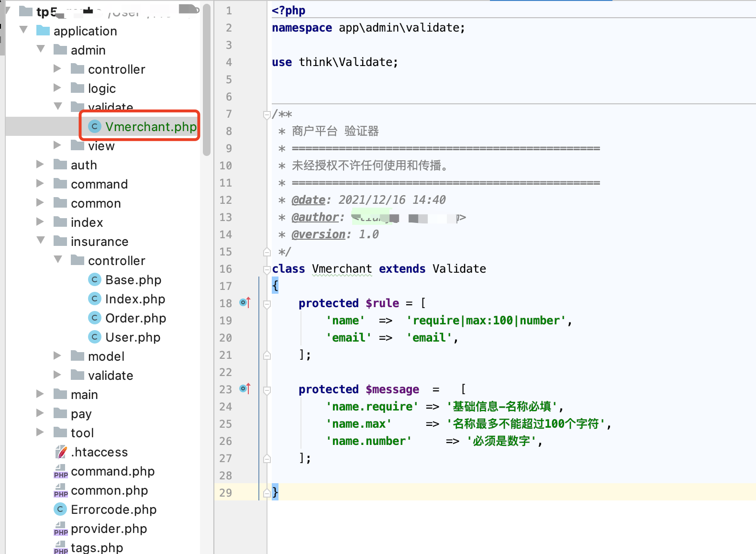Click override gutter icon on $message line
Screen dimensions: 756x554
[x=245, y=388]
